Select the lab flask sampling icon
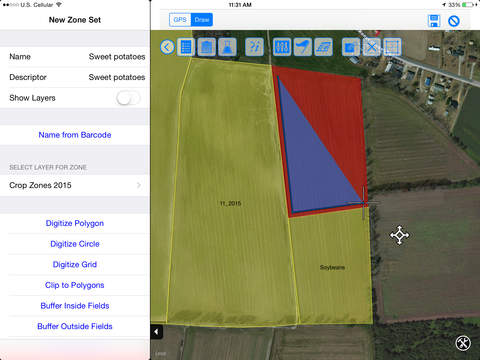This screenshot has width=480, height=360. tap(227, 47)
